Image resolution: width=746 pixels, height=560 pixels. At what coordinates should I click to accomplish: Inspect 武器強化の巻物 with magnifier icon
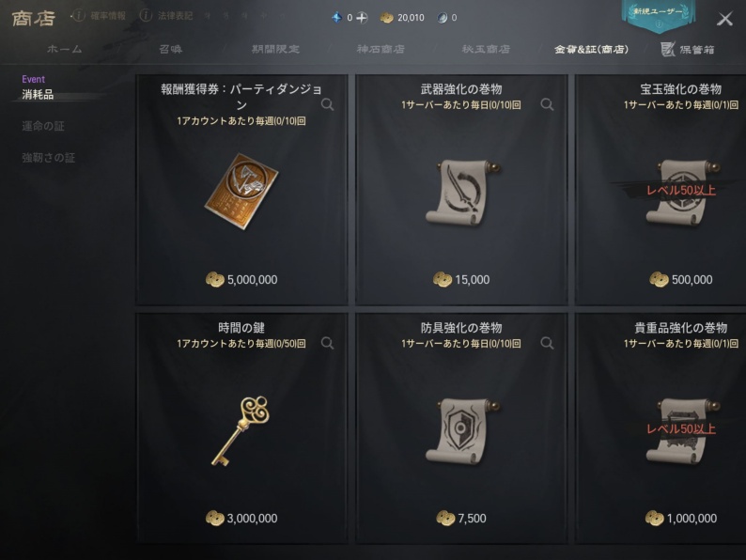[547, 104]
